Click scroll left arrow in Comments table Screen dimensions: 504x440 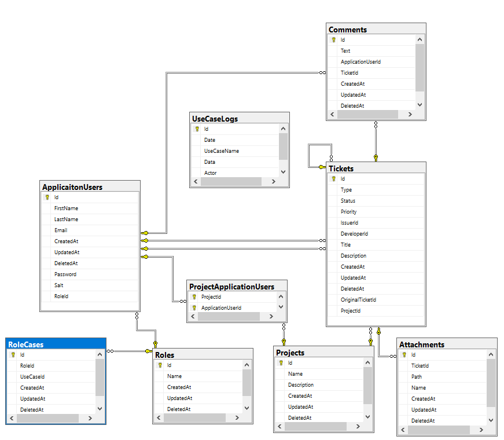click(332, 114)
